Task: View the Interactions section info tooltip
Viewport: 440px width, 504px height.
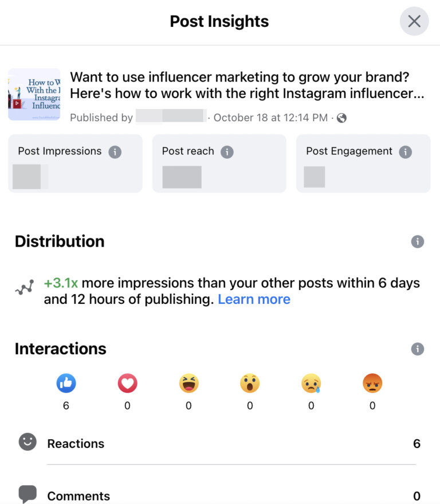Action: tap(417, 349)
